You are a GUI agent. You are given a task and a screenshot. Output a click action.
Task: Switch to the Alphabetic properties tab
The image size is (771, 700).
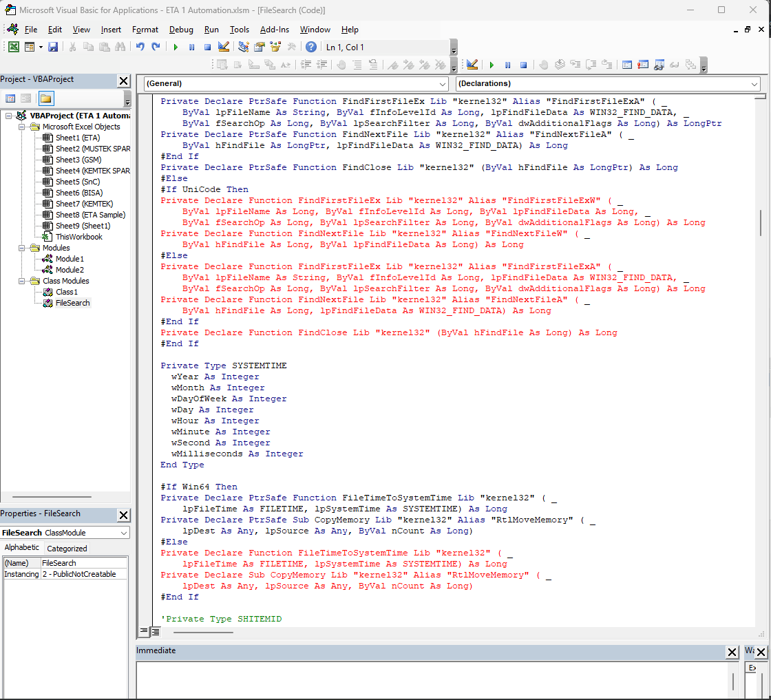pos(21,548)
